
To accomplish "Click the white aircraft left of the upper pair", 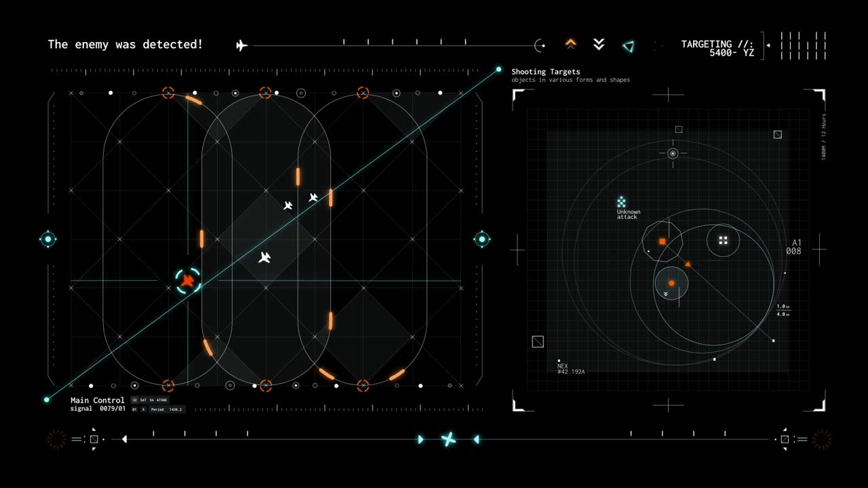I will coord(288,205).
